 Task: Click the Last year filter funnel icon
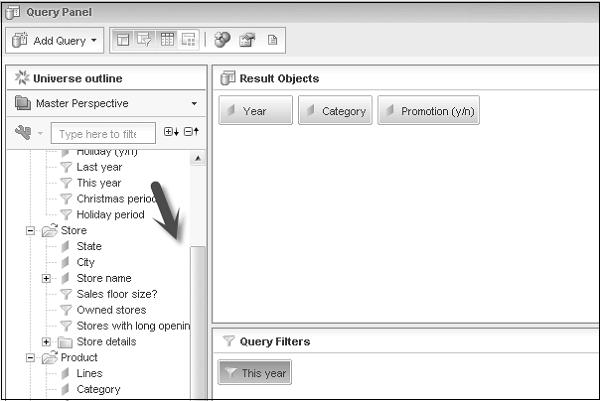tap(66, 167)
